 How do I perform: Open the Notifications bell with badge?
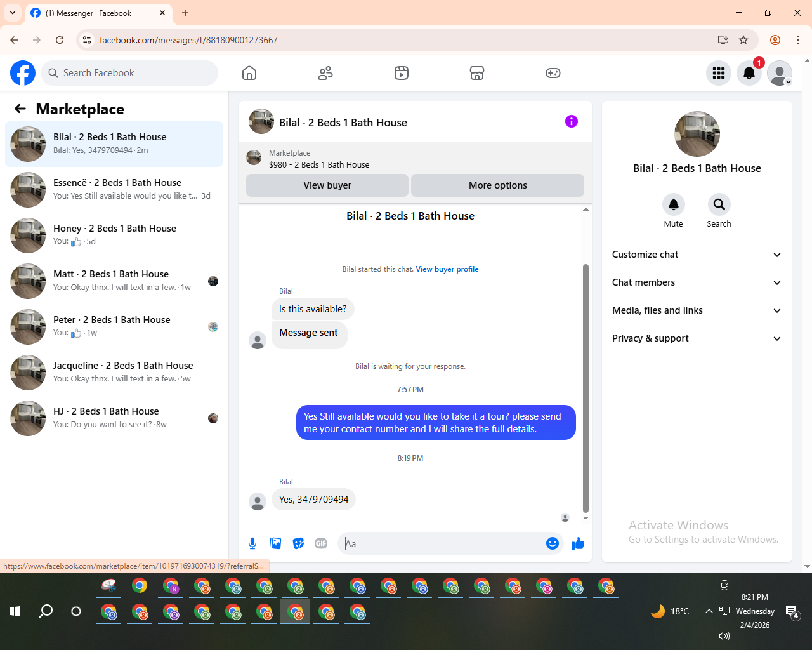click(749, 73)
